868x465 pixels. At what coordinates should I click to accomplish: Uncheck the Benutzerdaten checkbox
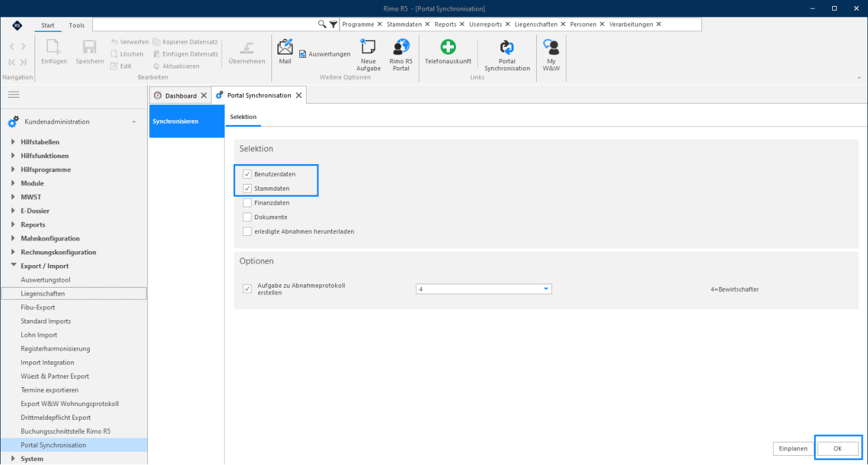click(x=247, y=174)
